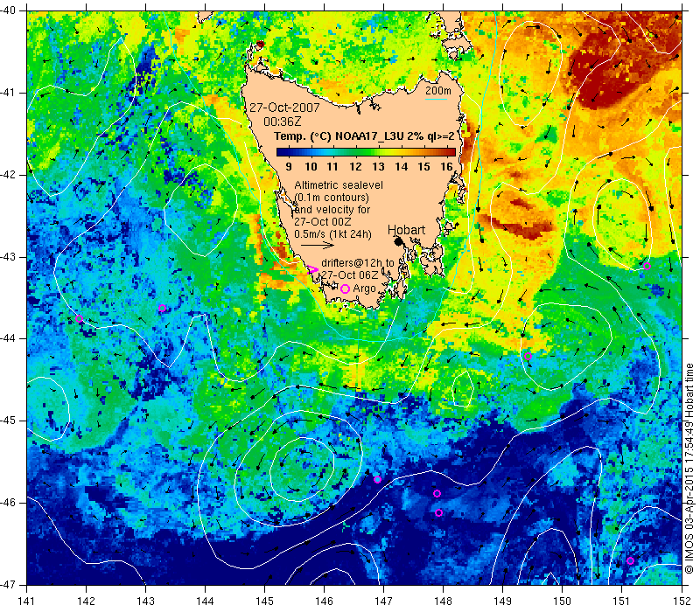The height and width of the screenshot is (612, 700).
Task: Click the '11' color bar tick label
Action: pos(332,167)
